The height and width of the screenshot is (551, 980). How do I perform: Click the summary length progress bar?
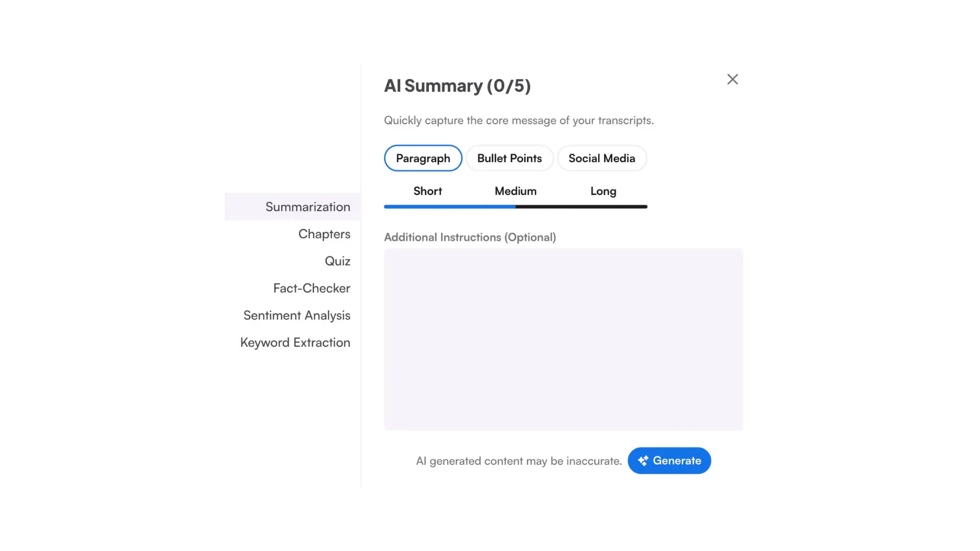coord(516,207)
